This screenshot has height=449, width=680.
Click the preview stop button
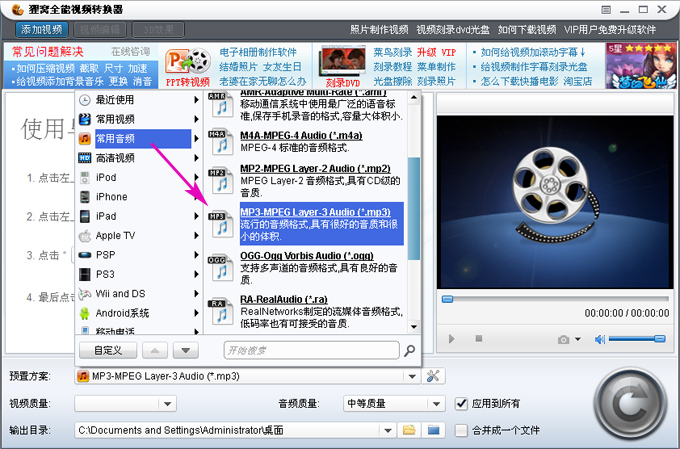click(479, 338)
